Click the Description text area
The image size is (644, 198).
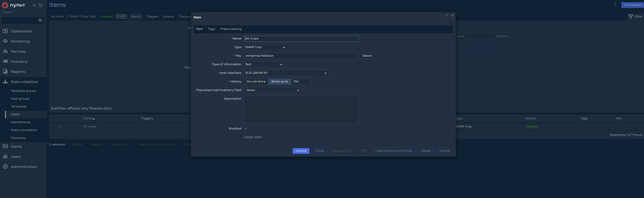coord(301,109)
